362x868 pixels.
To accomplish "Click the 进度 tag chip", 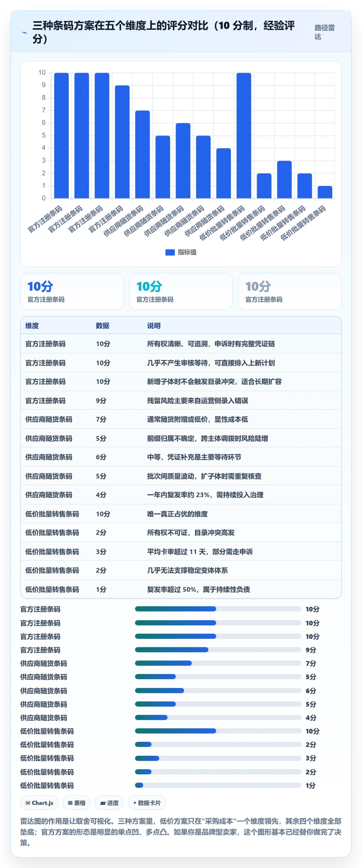I will (x=109, y=803).
